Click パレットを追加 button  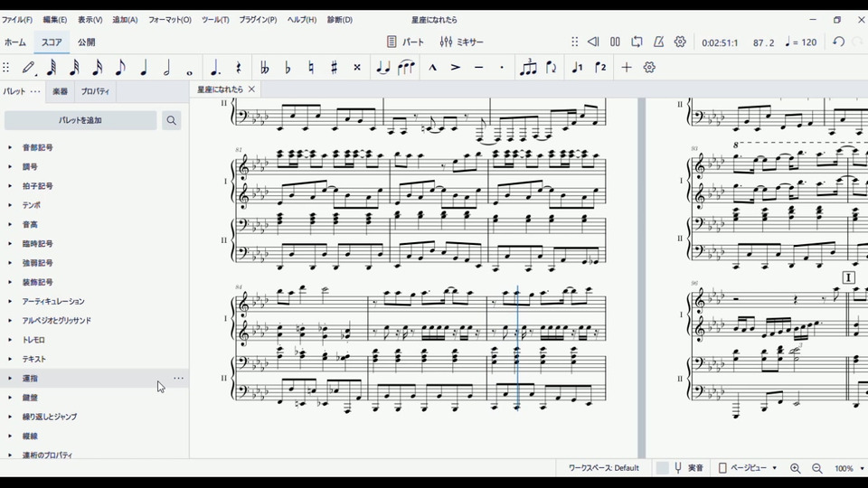click(x=80, y=120)
